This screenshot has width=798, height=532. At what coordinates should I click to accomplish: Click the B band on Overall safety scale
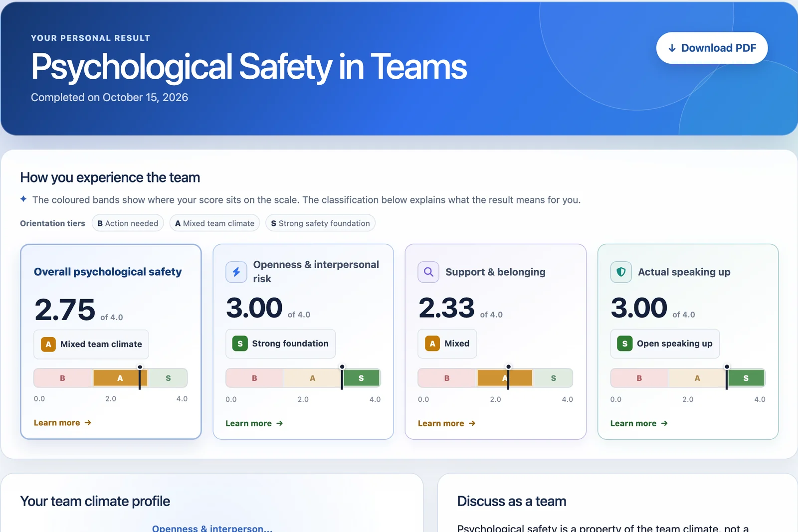point(63,378)
